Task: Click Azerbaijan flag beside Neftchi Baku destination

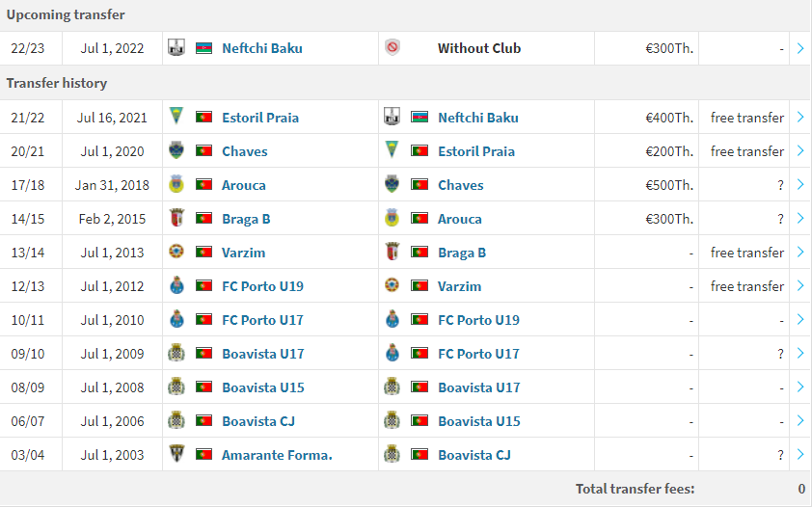Action: point(420,117)
